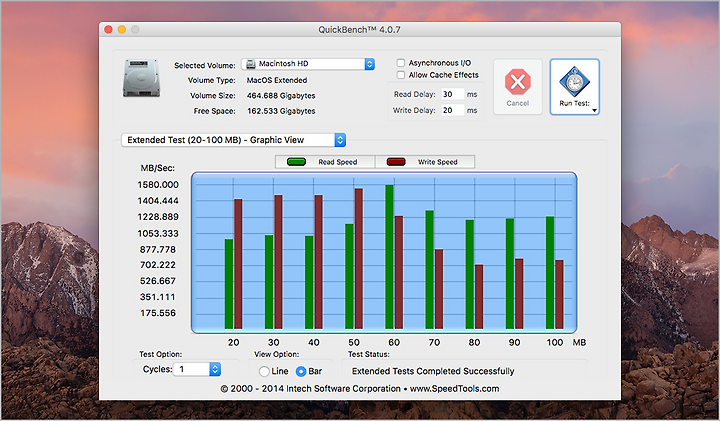The image size is (720, 421).
Task: Click the red write bar at 70 MB
Action: pyautogui.click(x=439, y=289)
